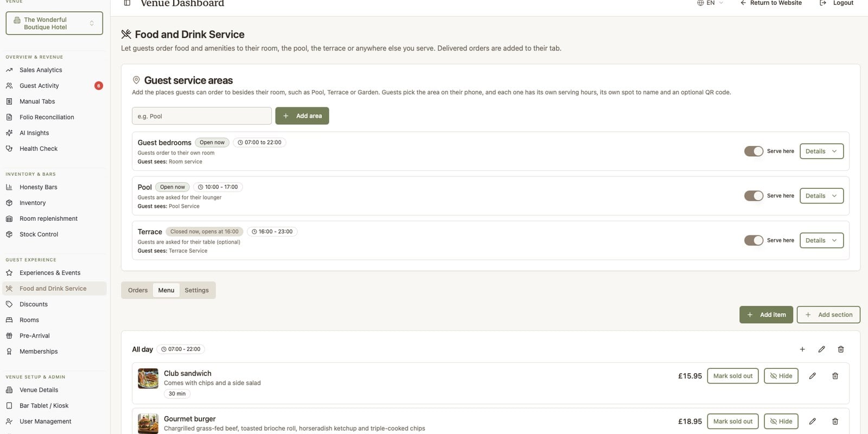Image resolution: width=868 pixels, height=434 pixels.
Task: Expand Details for Guest bedrooms
Action: click(x=822, y=151)
